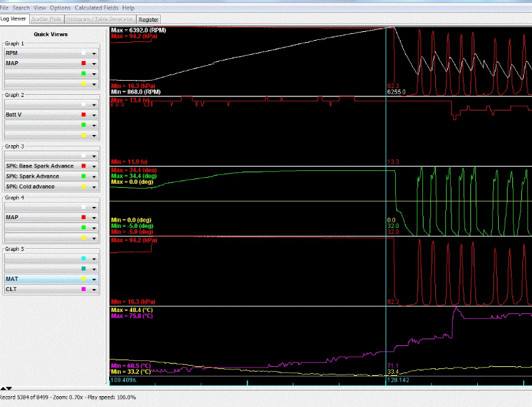Screen dimensions: 532x407
Task: Click the red color swatch beside Batt V
Action: point(83,115)
